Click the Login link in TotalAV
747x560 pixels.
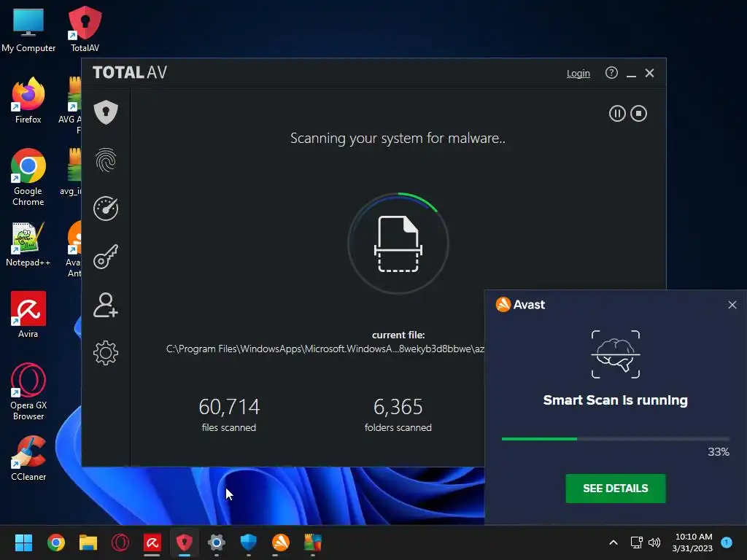coord(578,74)
